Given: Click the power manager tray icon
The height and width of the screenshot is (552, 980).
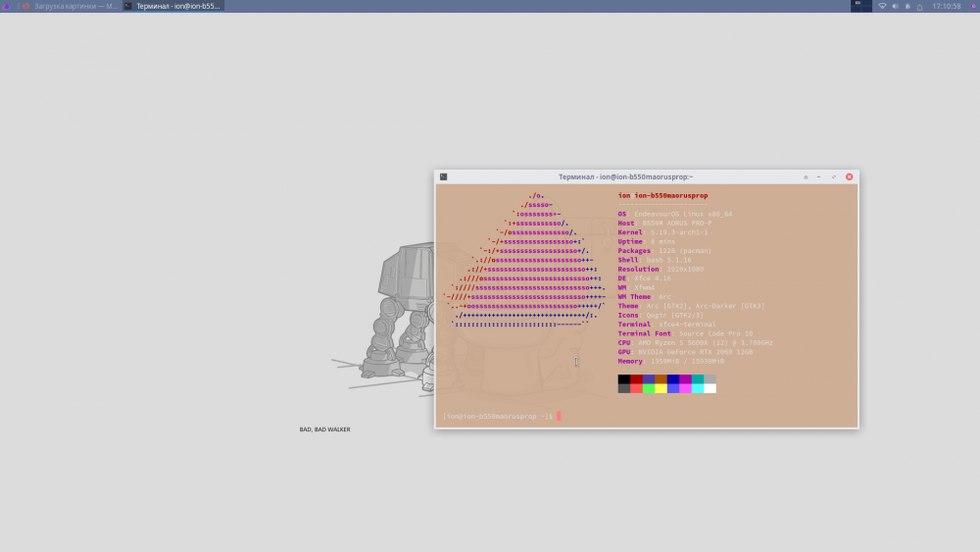Looking at the screenshot, I should pyautogui.click(x=907, y=6).
